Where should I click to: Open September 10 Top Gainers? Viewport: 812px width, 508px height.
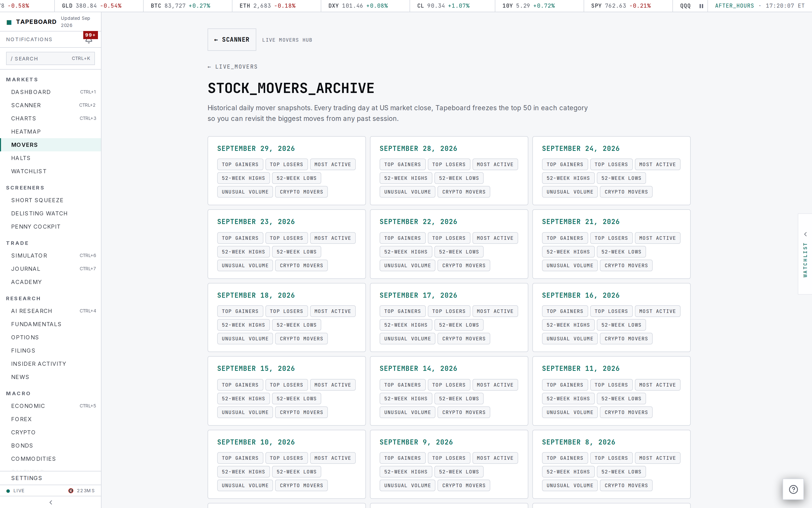(240, 458)
